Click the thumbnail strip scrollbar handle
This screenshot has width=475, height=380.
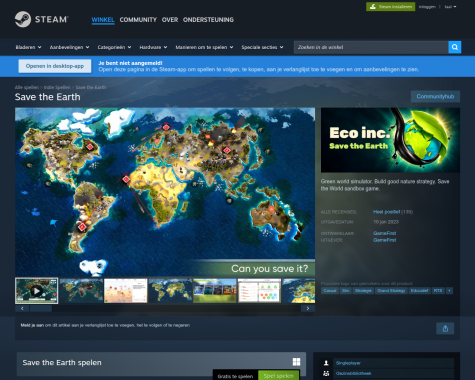(41, 309)
